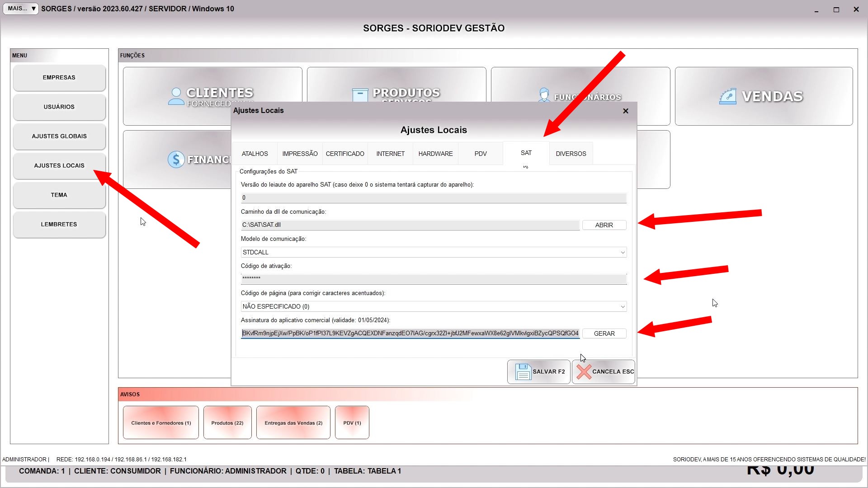
Task: Open AJUSTES GLOBAIS from the menu
Action: coord(59,136)
